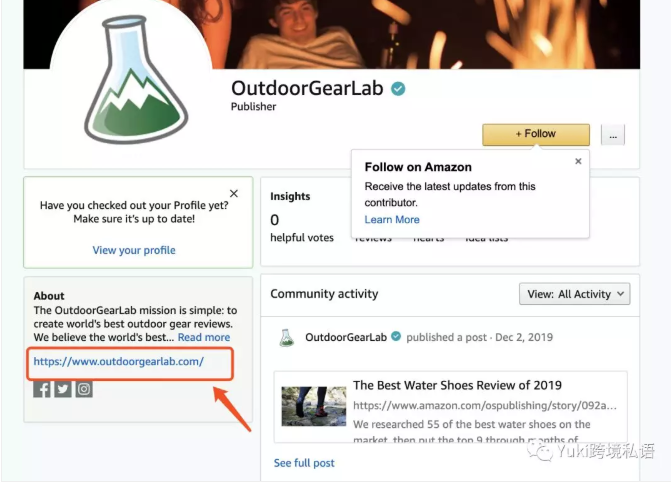Open the View: All Activity dropdown

[x=574, y=294]
